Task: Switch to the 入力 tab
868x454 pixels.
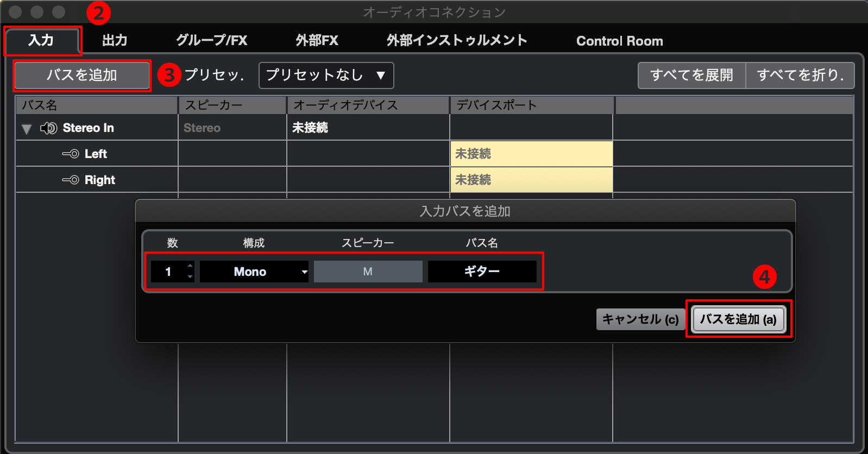Action: (x=41, y=41)
